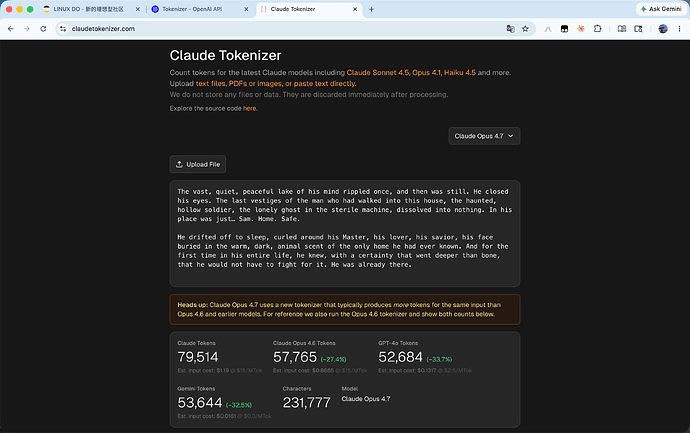Go back to the previous browser page
Viewport: 690px width, 433px height.
11,29
